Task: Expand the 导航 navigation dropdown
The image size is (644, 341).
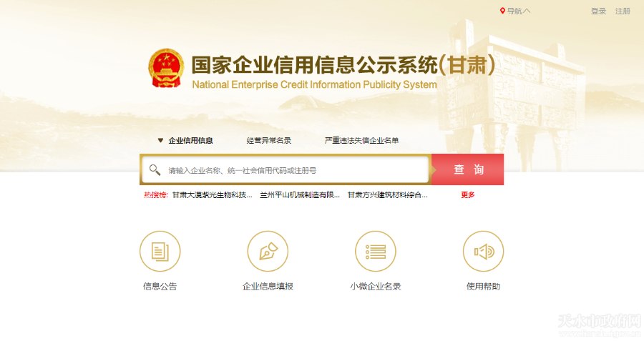Action: 518,11
